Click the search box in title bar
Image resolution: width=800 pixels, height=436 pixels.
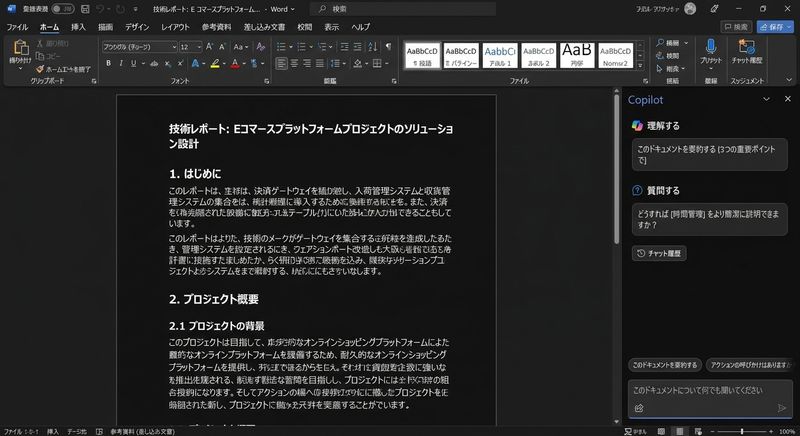pyautogui.click(x=403, y=9)
